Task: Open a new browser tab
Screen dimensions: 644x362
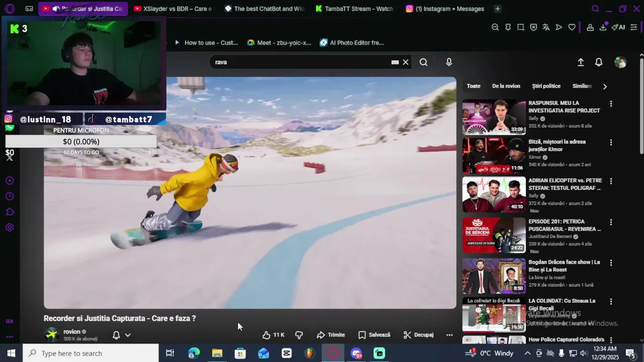Action: pos(497,9)
